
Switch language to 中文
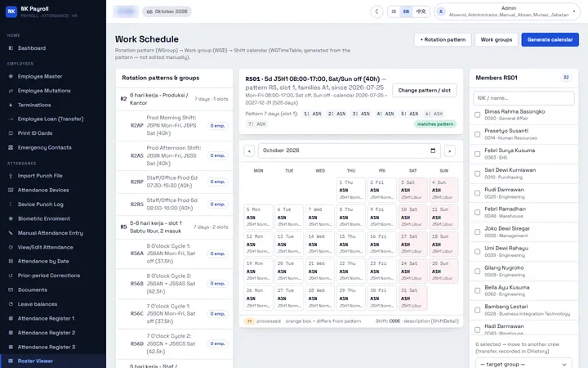point(421,11)
